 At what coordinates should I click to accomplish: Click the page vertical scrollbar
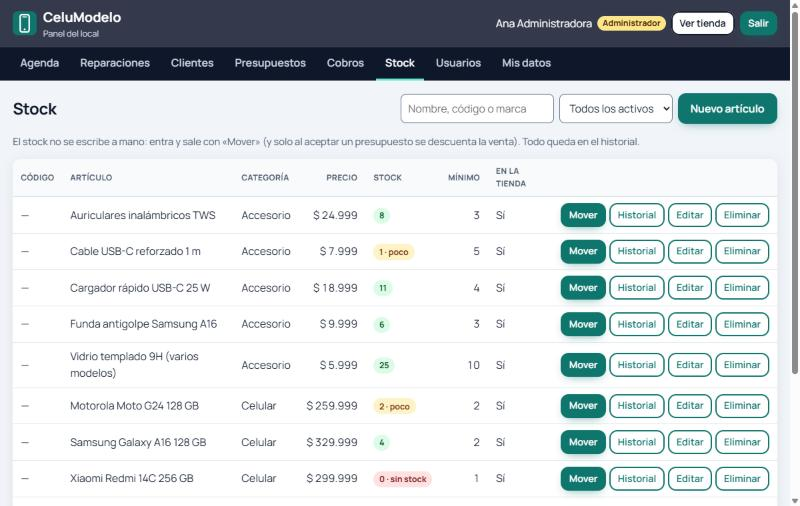(794, 194)
